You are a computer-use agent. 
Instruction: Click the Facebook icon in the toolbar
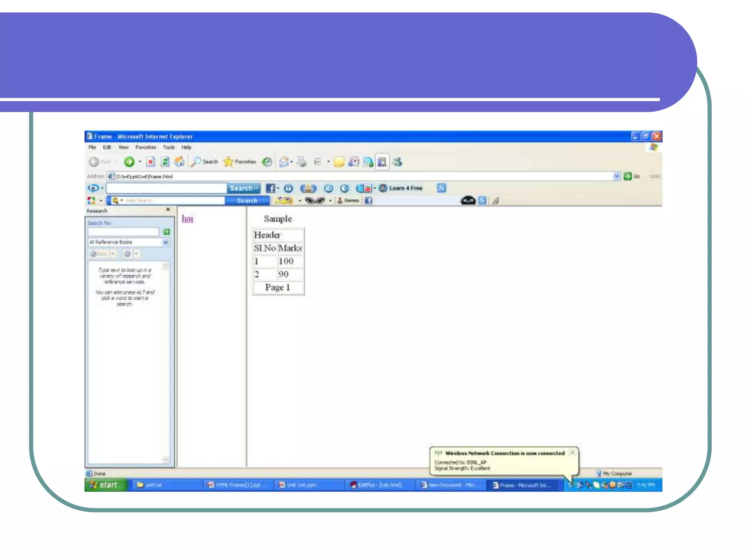tap(270, 188)
